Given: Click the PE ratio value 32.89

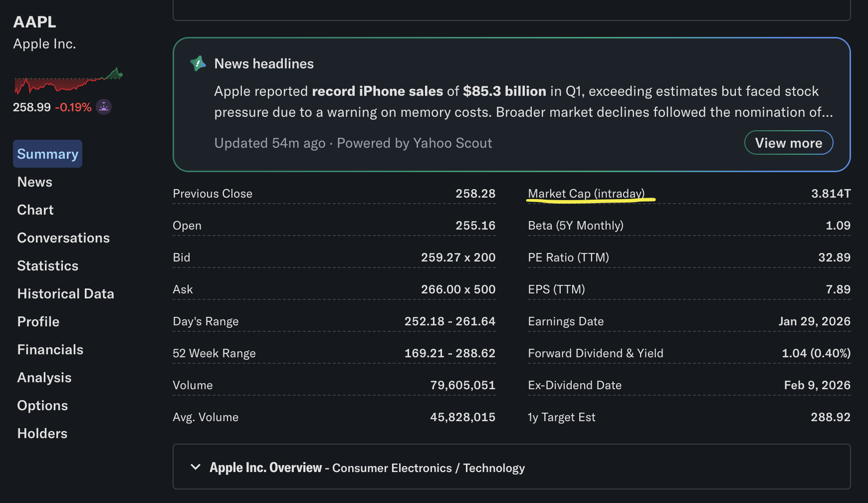Looking at the screenshot, I should pos(835,257).
